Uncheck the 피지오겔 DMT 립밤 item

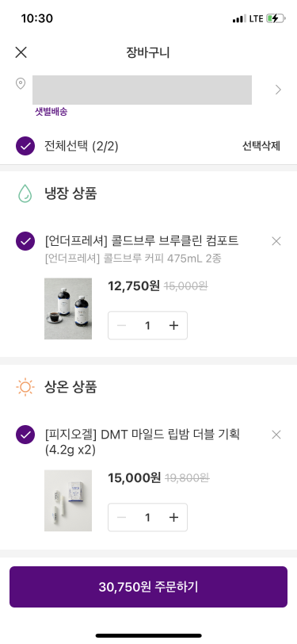[x=25, y=435]
